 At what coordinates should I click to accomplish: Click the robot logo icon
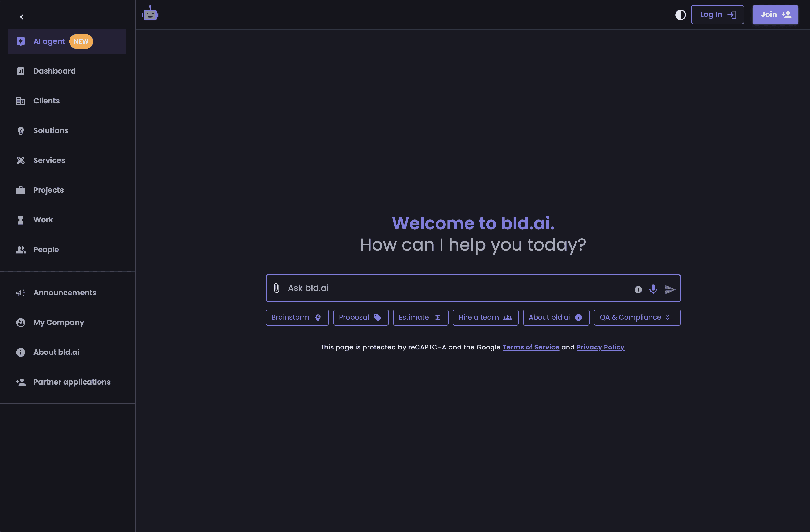[x=150, y=13]
